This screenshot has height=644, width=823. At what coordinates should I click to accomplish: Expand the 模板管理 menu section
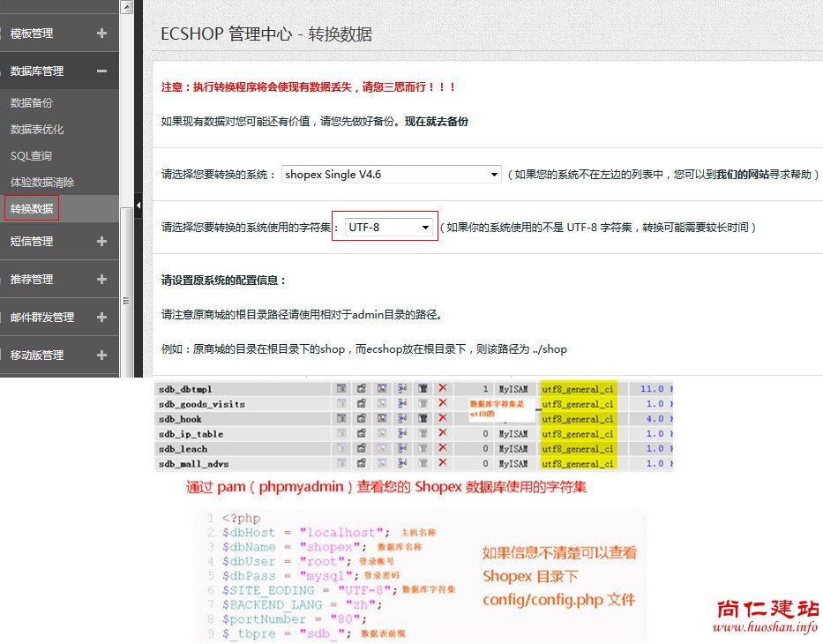point(101,34)
